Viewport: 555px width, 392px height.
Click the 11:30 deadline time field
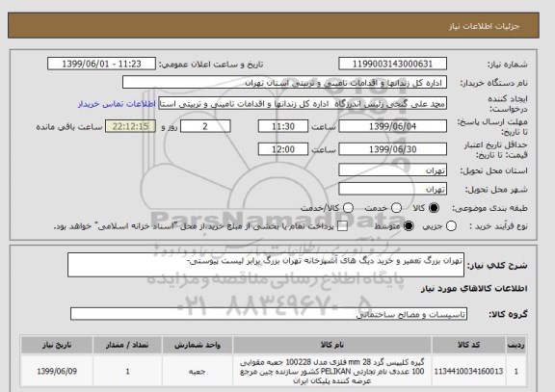click(283, 126)
